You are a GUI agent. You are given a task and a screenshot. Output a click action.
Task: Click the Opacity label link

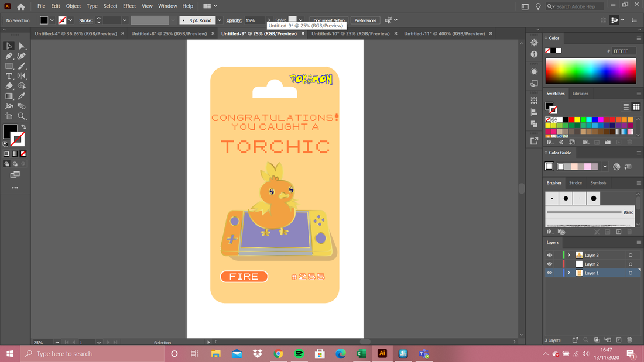(x=234, y=20)
